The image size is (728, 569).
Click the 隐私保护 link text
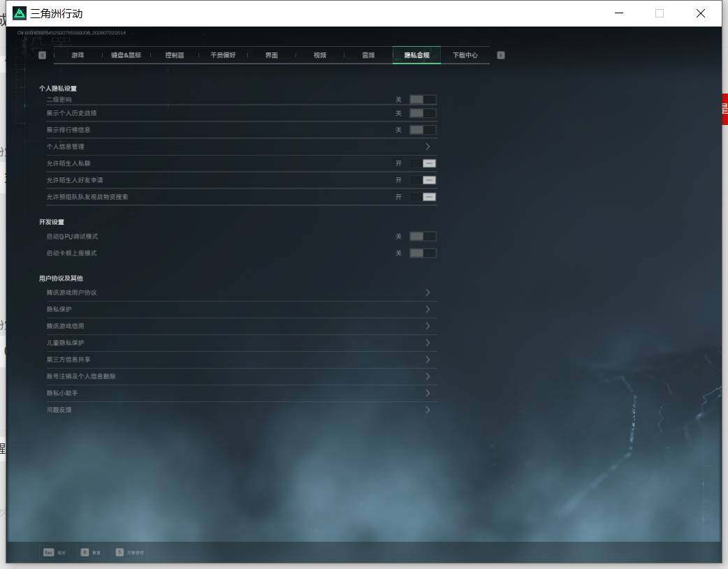(x=59, y=309)
